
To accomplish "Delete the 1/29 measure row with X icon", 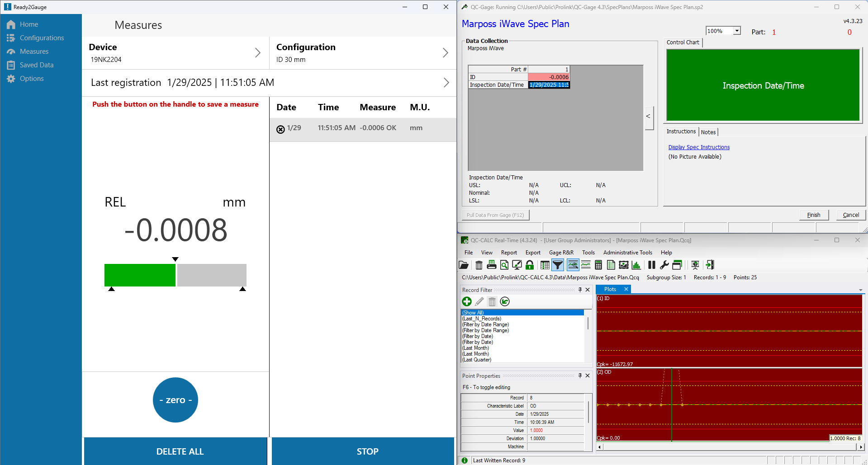I will (280, 129).
